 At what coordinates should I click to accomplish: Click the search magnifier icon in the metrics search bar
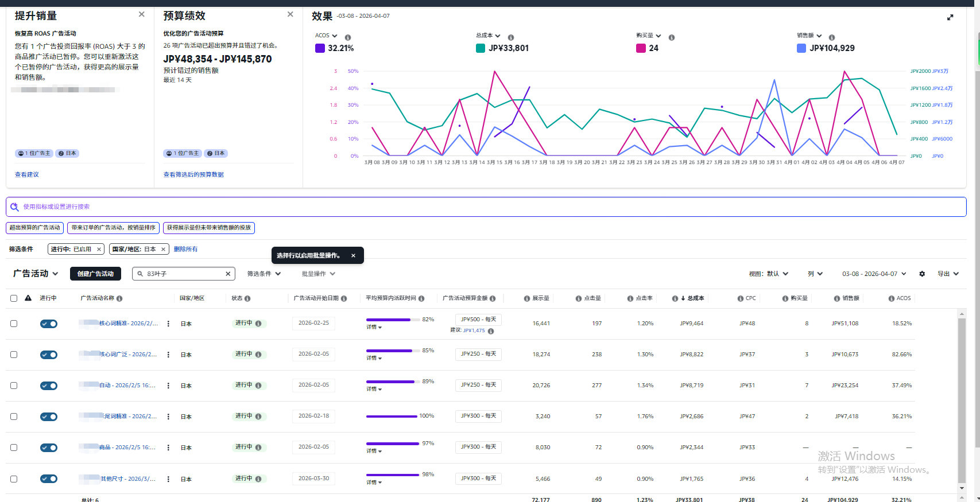[14, 207]
